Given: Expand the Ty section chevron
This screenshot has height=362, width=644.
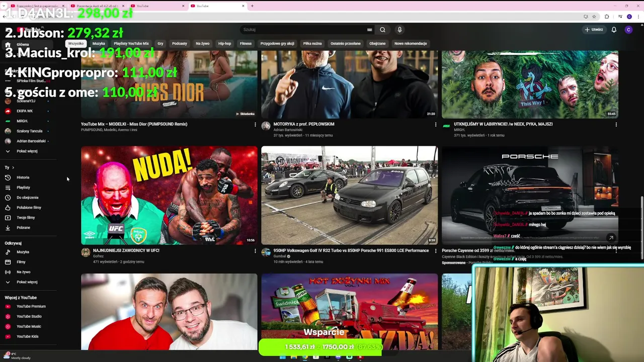Looking at the screenshot, I should point(13,167).
